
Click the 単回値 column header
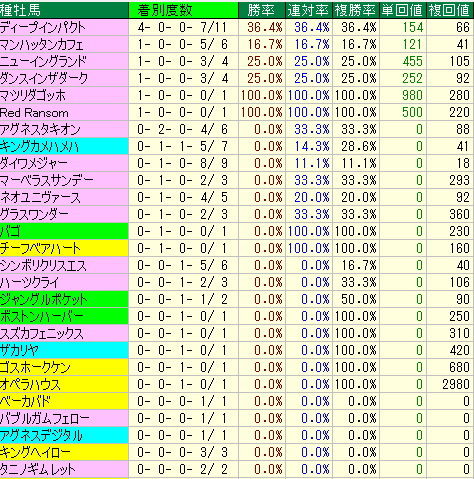point(403,10)
